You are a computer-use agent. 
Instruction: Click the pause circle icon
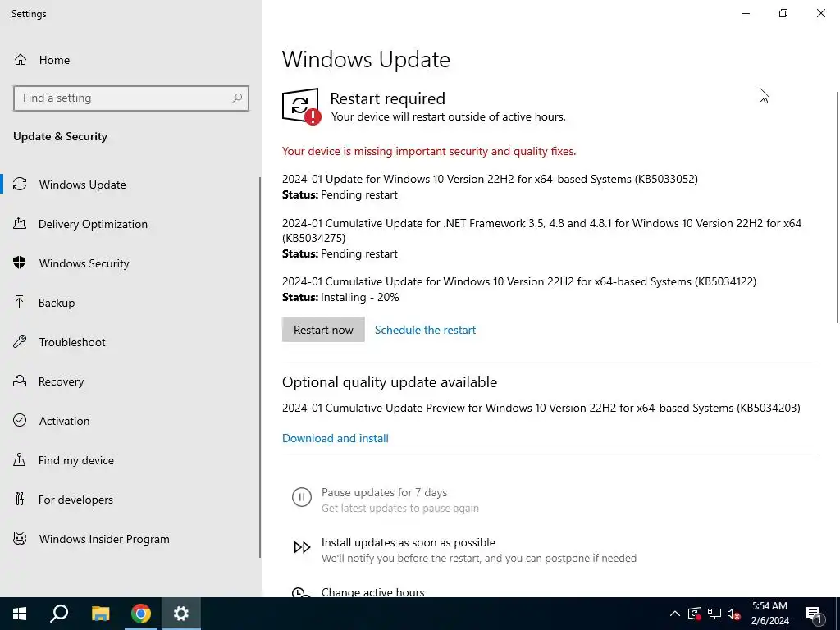[x=302, y=497]
